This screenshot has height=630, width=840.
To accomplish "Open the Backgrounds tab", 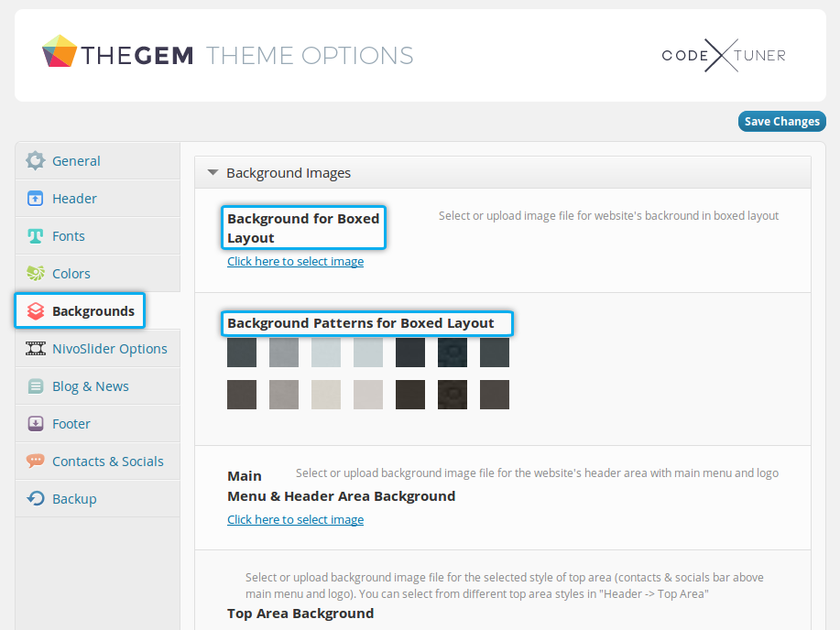I will 93,311.
